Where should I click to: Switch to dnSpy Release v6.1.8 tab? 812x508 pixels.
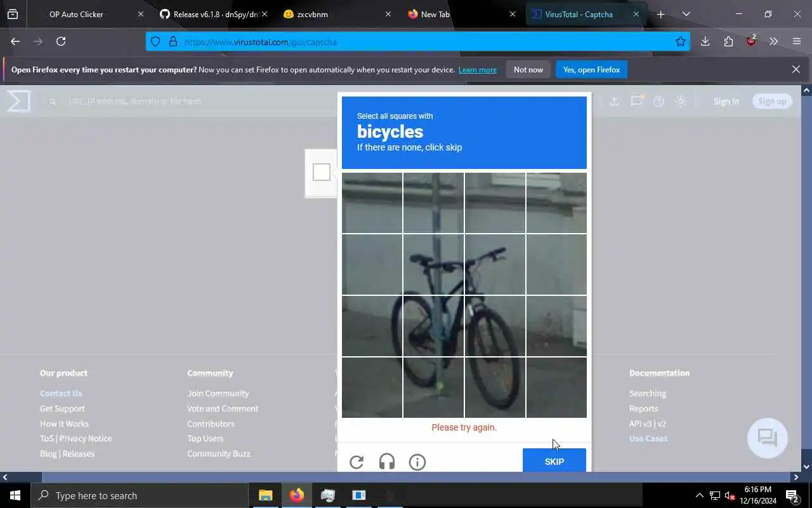click(213, 14)
